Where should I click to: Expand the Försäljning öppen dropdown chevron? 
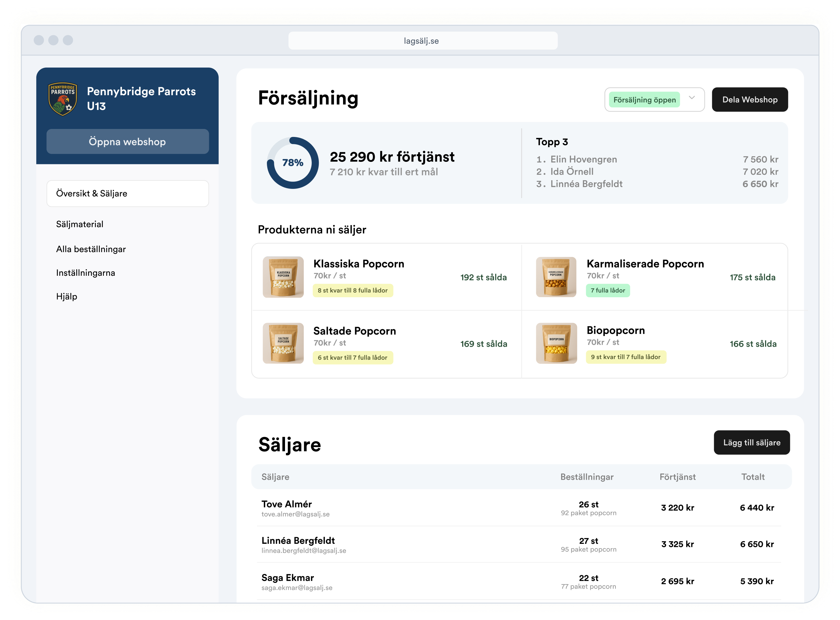[692, 98]
